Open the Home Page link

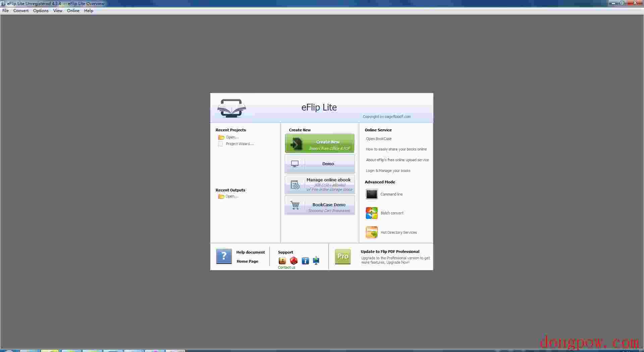coord(247,261)
